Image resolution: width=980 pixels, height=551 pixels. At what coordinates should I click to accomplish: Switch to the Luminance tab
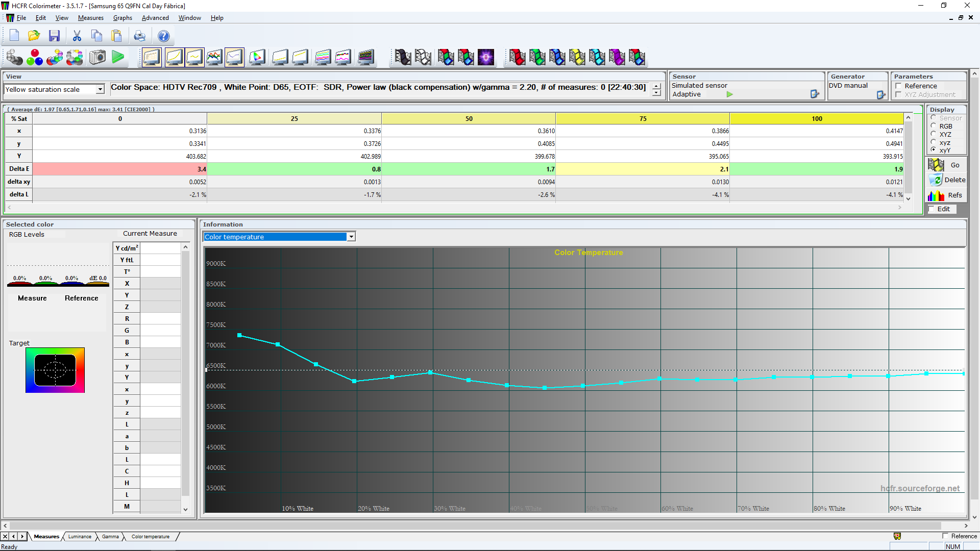click(80, 536)
